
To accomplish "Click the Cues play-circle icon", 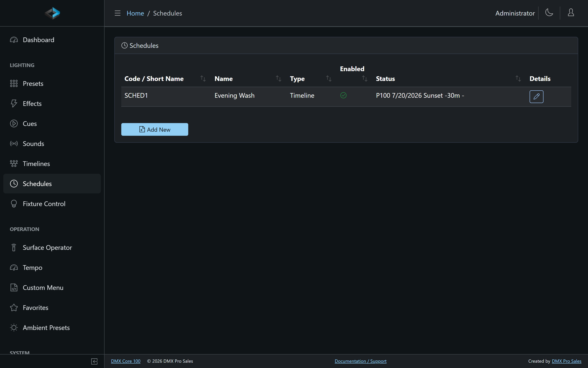I will point(14,123).
